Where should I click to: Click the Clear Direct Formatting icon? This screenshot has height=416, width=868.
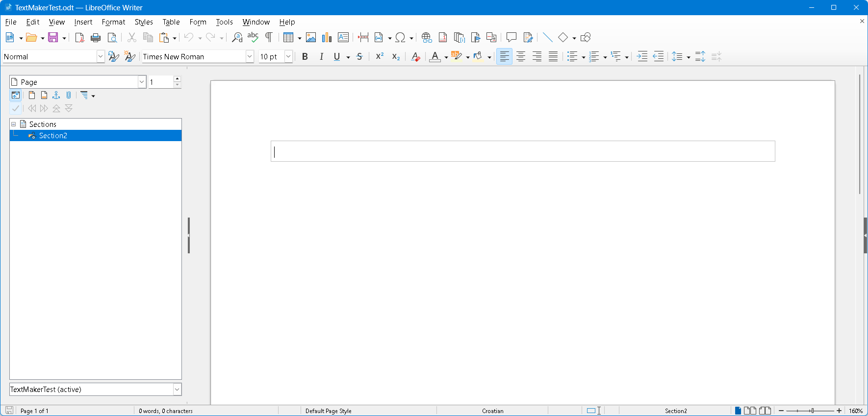415,57
